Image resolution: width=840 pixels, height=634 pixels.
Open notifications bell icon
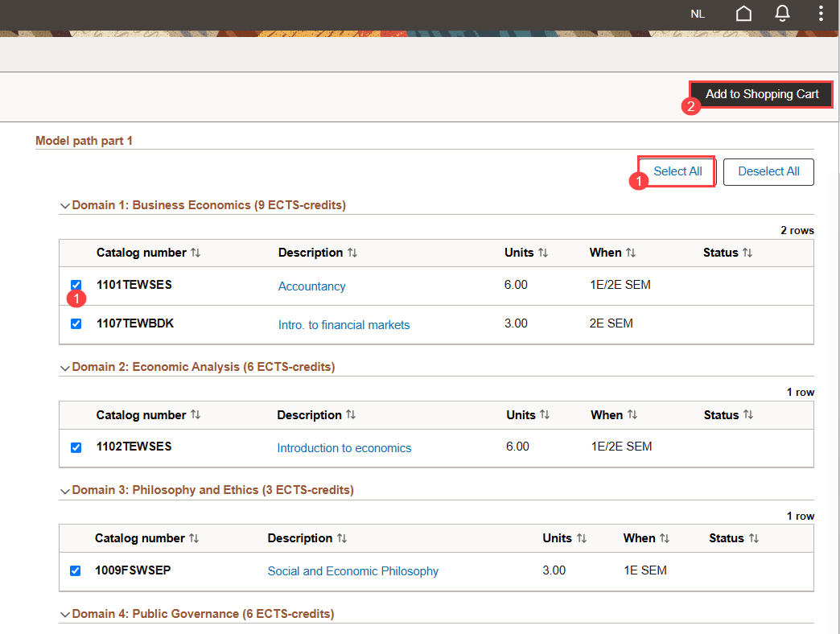[782, 14]
